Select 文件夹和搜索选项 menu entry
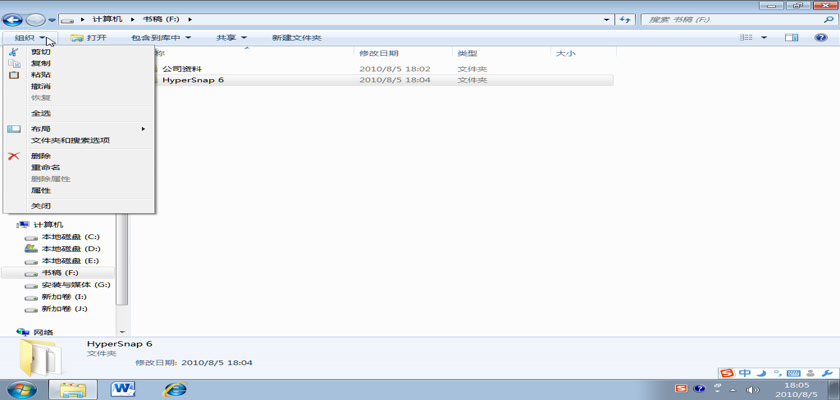 coord(70,140)
